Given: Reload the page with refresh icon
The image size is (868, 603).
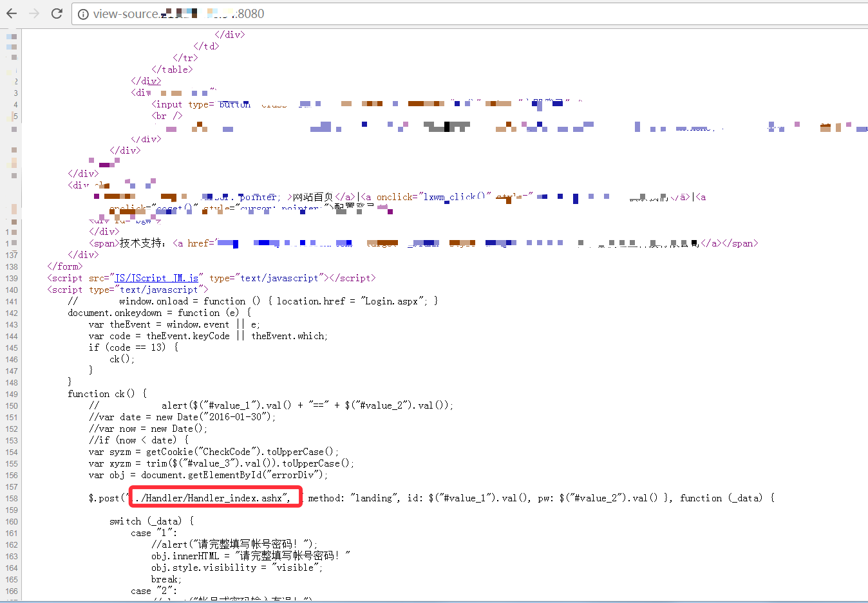Looking at the screenshot, I should tap(57, 14).
